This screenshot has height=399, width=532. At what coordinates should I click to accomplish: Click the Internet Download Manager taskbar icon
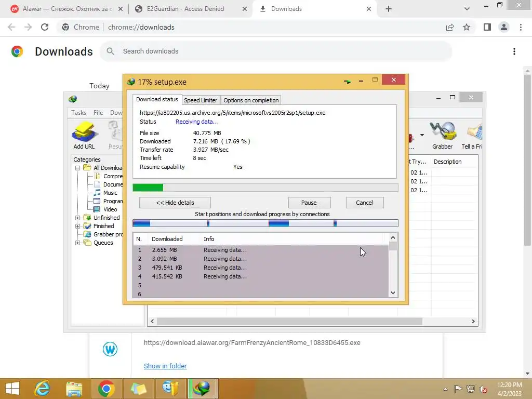202,389
